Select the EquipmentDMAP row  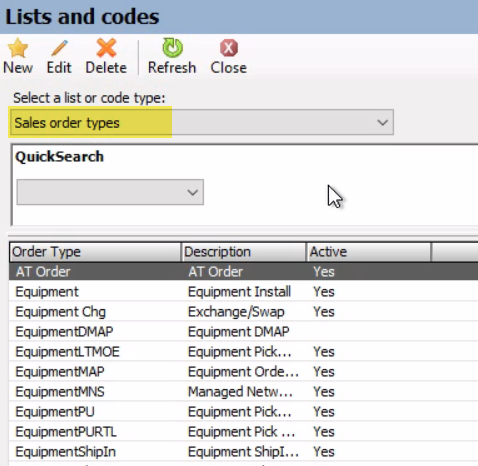pyautogui.click(x=243, y=332)
